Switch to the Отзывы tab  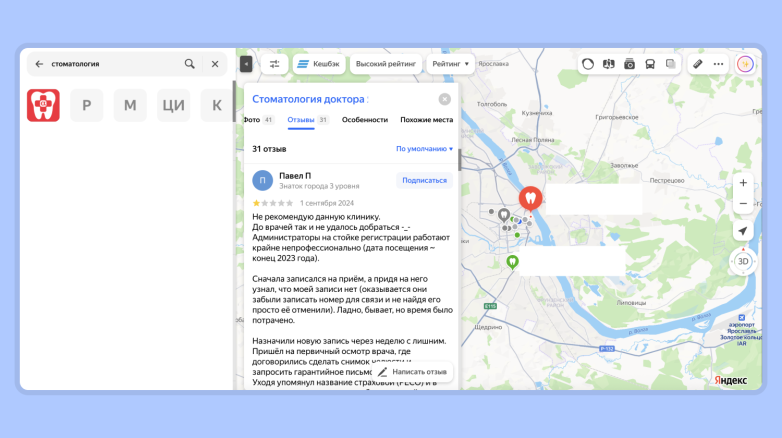pyautogui.click(x=307, y=120)
